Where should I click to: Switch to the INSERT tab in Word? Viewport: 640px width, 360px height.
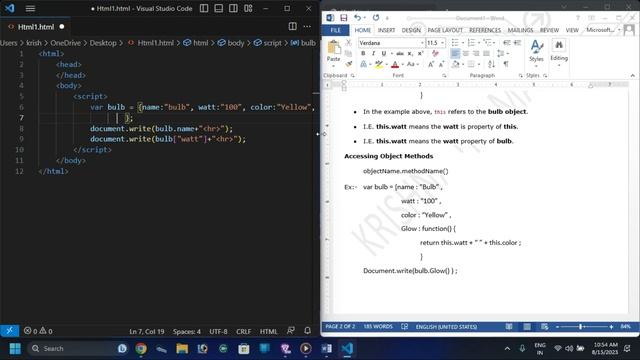tap(386, 30)
